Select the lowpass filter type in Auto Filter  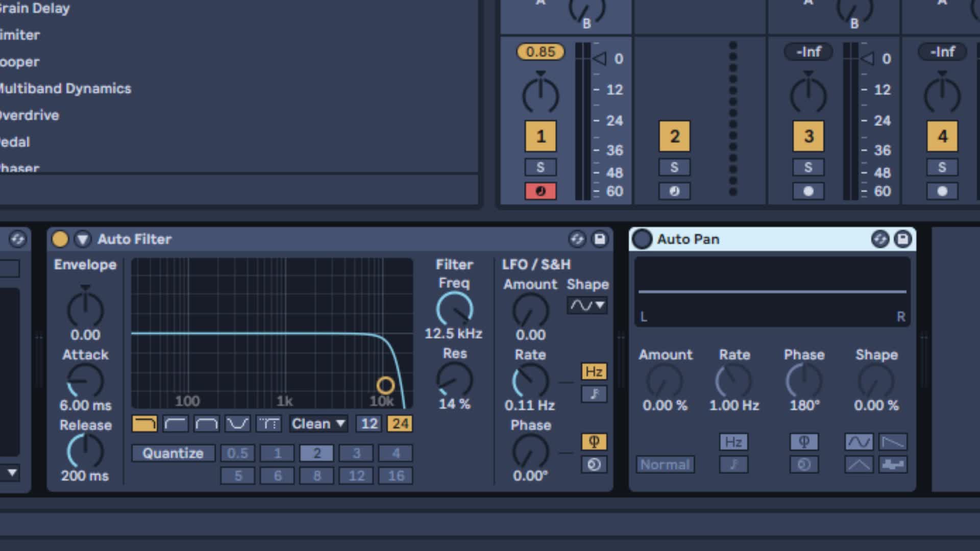click(144, 423)
